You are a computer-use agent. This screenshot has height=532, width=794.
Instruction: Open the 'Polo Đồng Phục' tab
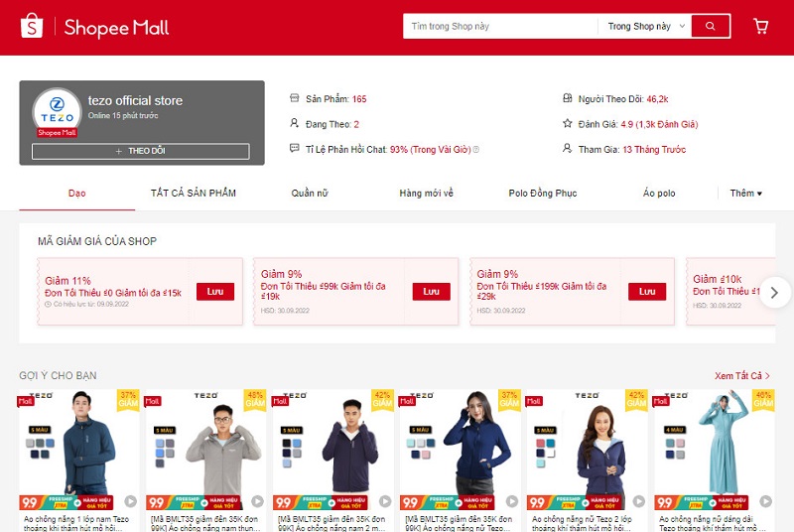click(x=542, y=194)
